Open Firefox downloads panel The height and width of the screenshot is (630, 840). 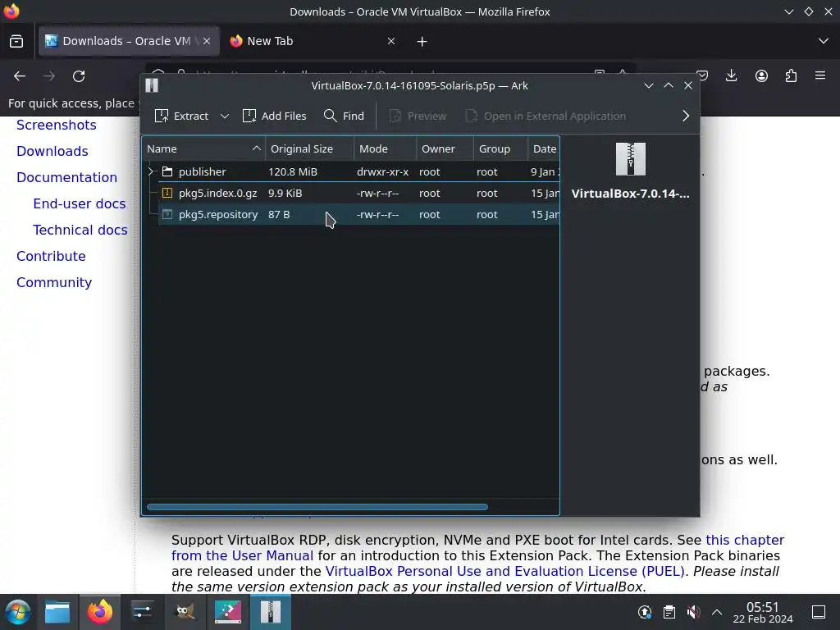tap(731, 76)
